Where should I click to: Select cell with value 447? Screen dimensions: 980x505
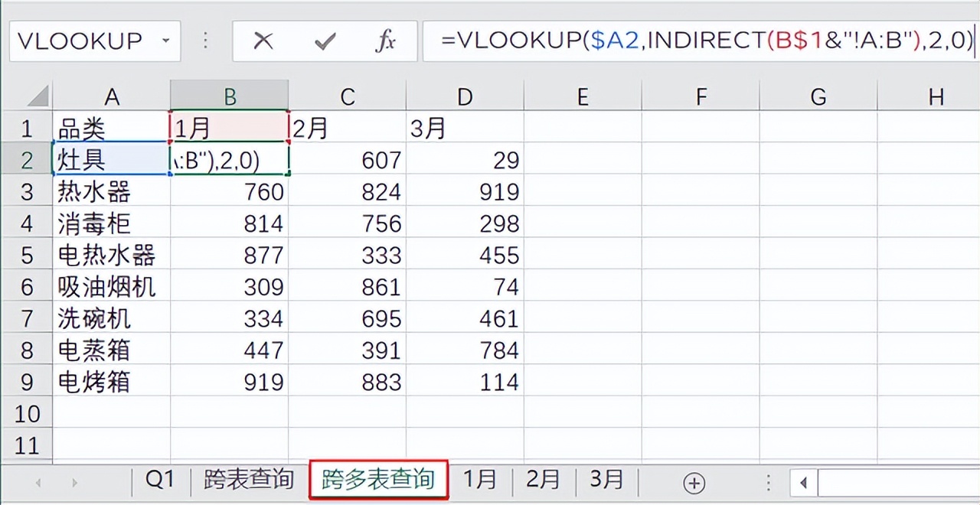click(230, 350)
